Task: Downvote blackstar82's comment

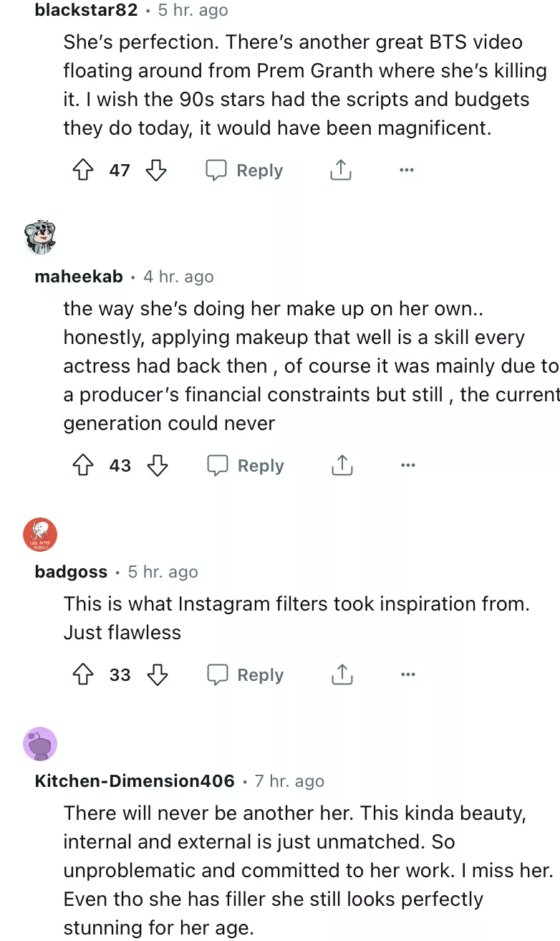Action: (x=156, y=171)
